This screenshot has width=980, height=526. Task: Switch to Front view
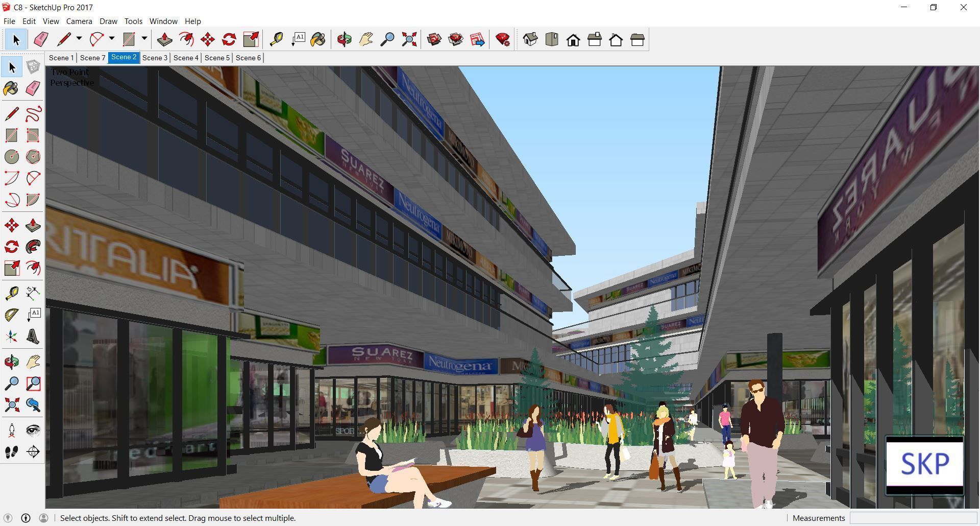[x=573, y=40]
